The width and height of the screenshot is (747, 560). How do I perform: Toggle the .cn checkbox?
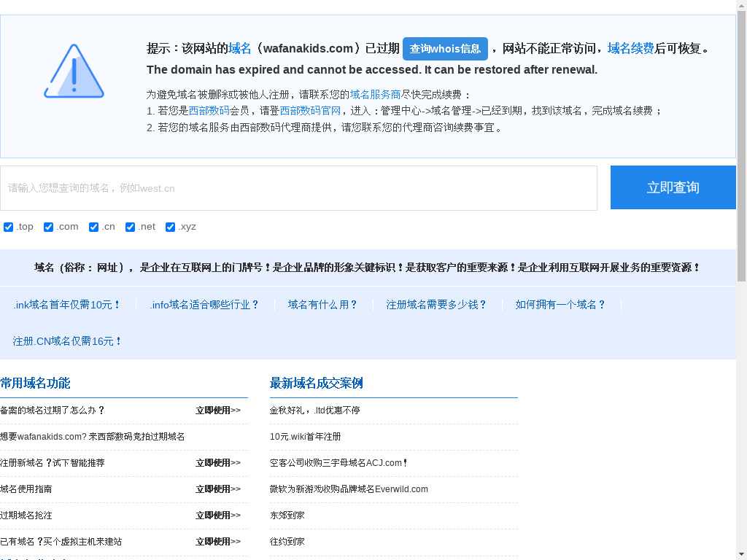pyautogui.click(x=93, y=227)
